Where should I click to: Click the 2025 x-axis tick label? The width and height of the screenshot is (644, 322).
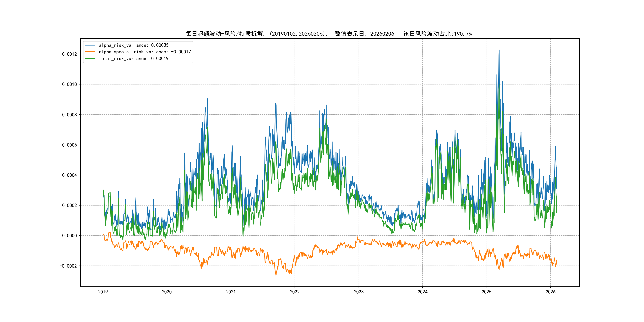click(487, 292)
